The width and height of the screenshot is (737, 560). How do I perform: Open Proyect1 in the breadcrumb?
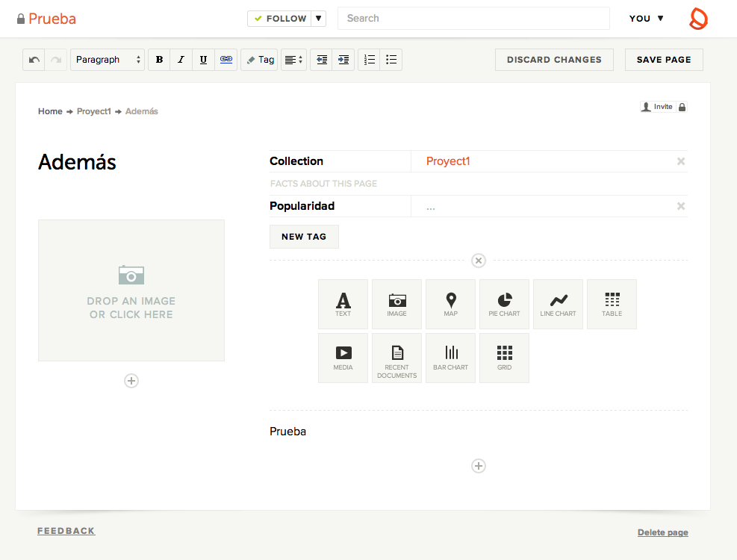(93, 111)
